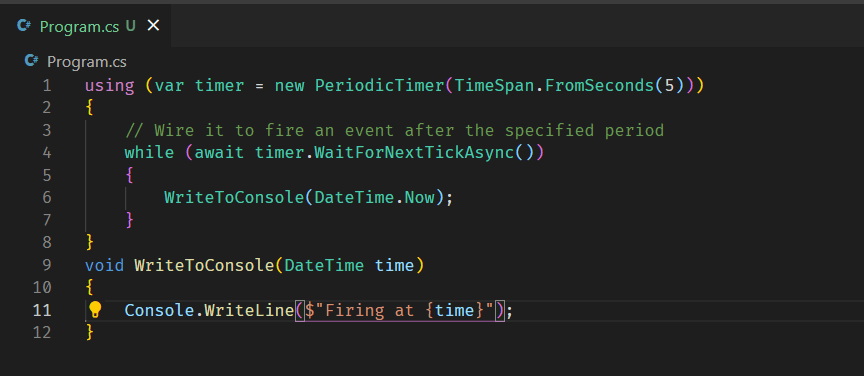Click the WriteToConsole method declaration

204,265
